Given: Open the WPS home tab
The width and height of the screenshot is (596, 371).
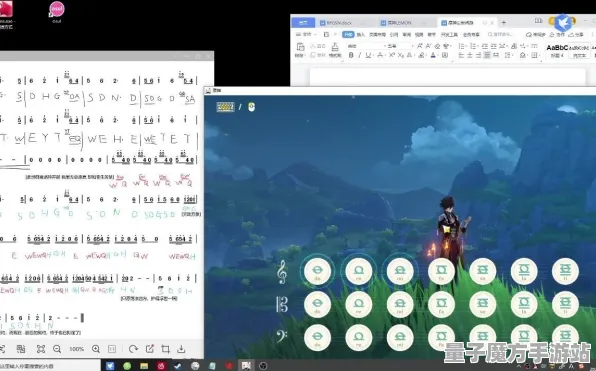Looking at the screenshot, I should 303,23.
